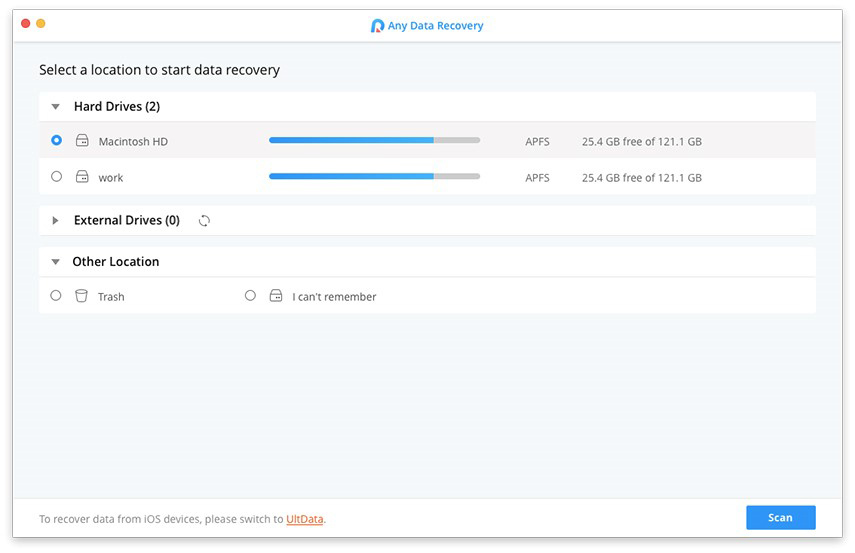
Task: Expand the External Drives section
Action: coord(55,220)
